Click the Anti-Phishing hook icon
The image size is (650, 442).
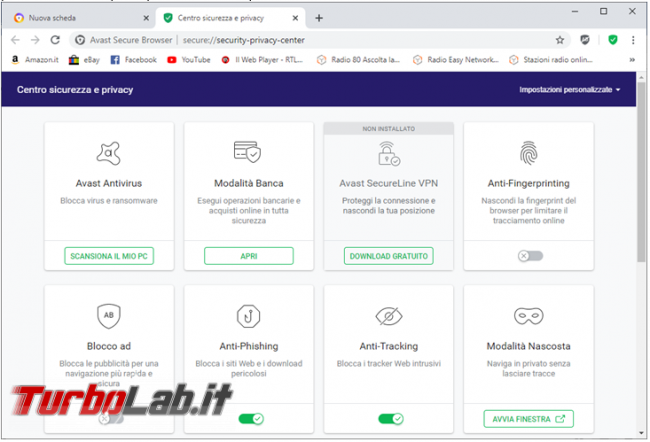(248, 316)
